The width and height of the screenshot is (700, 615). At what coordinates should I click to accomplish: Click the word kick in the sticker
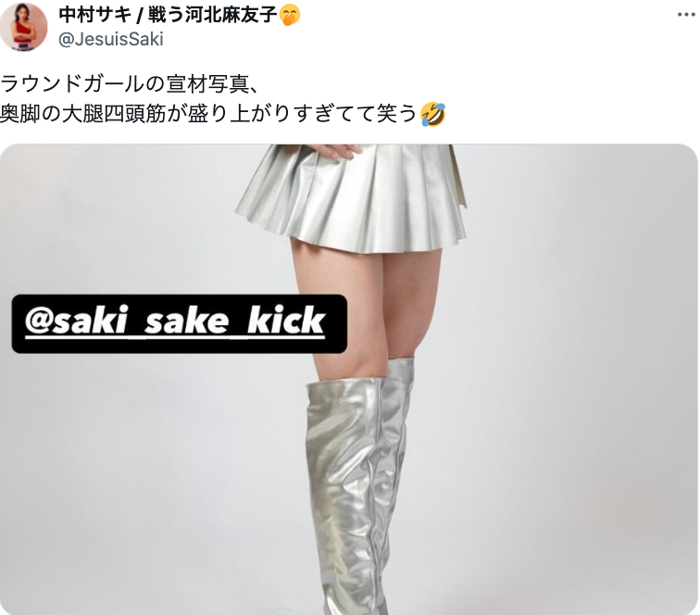(x=286, y=320)
